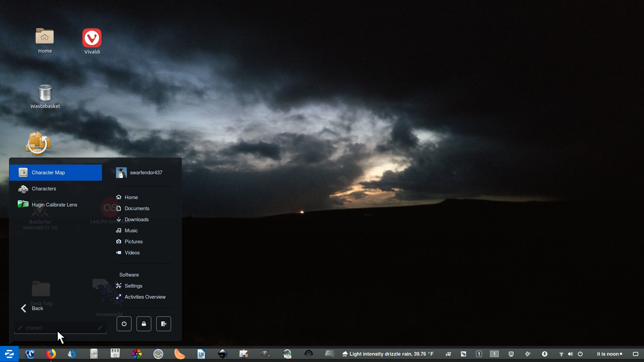This screenshot has height=362, width=644.
Task: Launch Firefox from the taskbar
Action: click(51, 354)
